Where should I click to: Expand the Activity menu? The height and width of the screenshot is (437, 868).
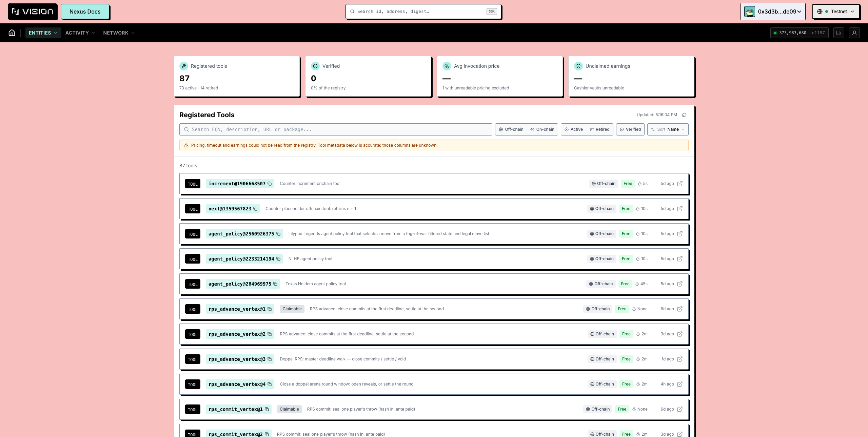(80, 33)
